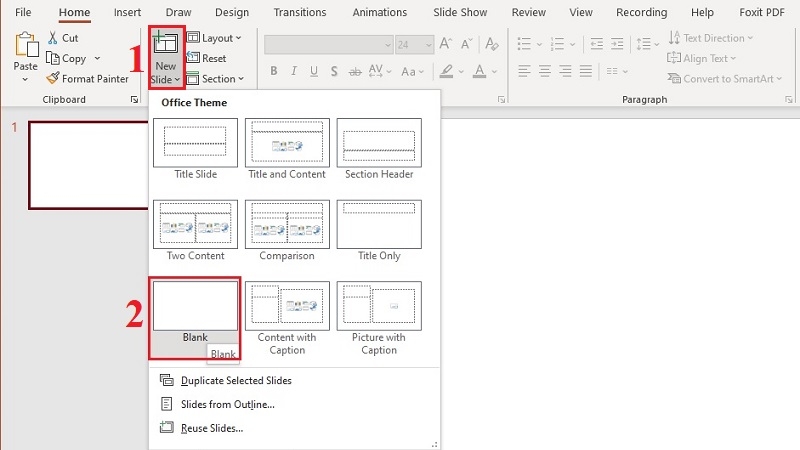This screenshot has width=800, height=450.
Task: Open the Font dialog launcher
Action: tap(502, 99)
